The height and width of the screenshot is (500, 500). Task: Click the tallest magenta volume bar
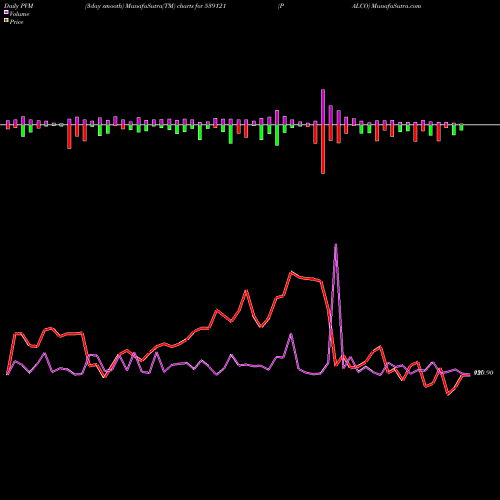pos(323,107)
